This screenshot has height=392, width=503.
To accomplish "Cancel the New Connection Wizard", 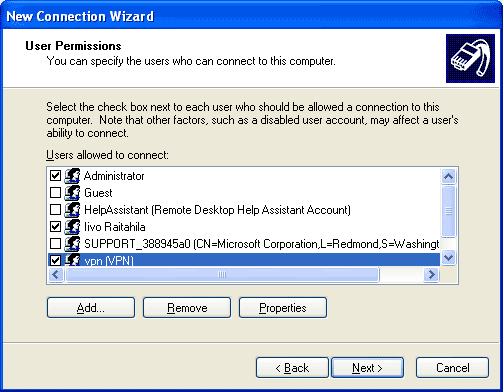I will click(x=452, y=368).
